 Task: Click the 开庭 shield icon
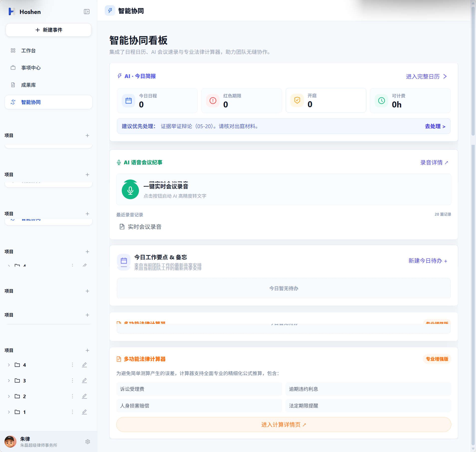pos(297,100)
